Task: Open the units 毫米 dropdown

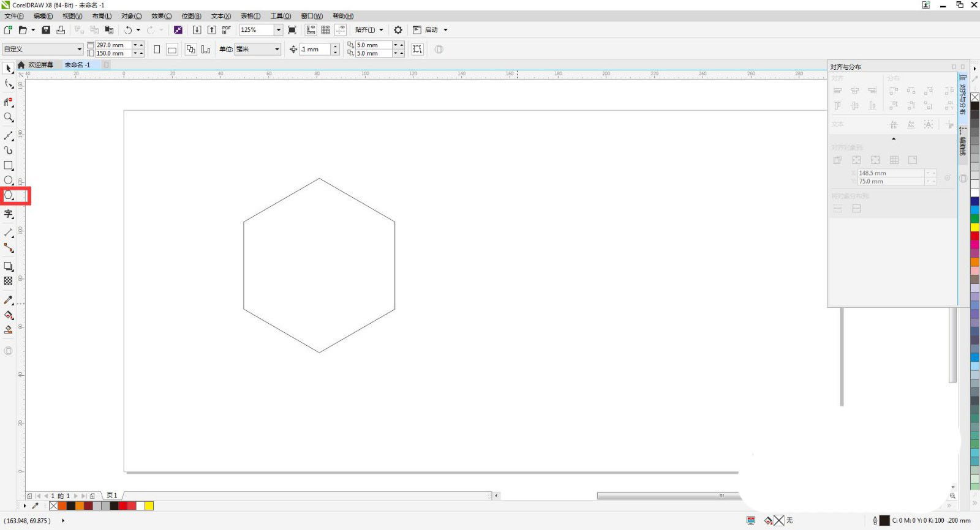Action: pos(277,49)
